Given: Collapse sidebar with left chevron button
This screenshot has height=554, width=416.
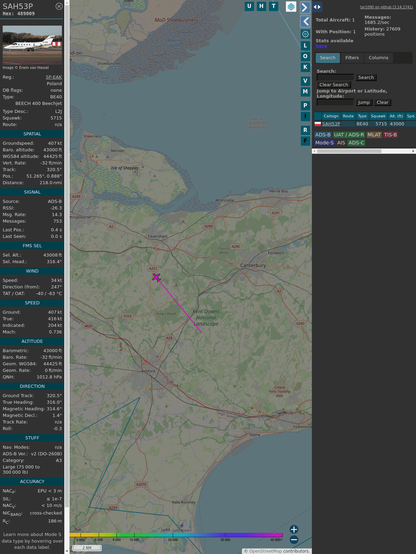Looking at the screenshot, I should click(305, 21).
